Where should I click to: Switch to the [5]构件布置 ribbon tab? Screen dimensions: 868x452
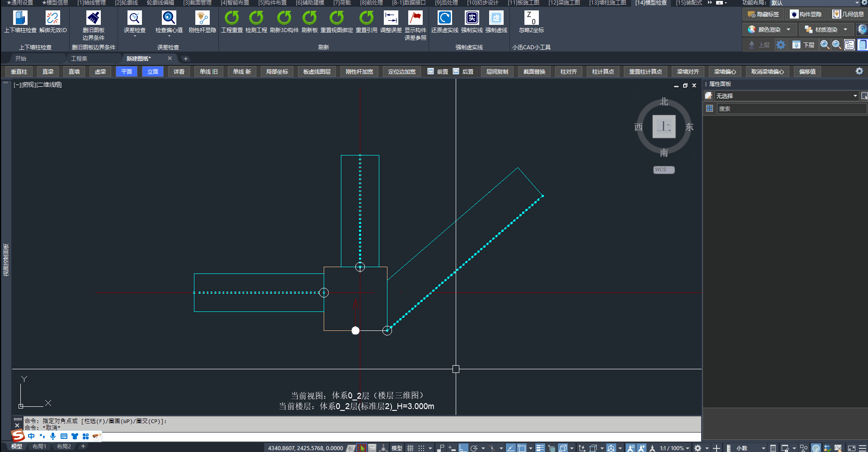(x=272, y=3)
